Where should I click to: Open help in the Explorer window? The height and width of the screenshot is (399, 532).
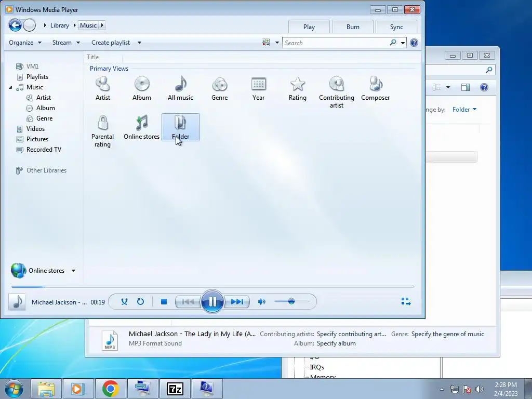coord(484,87)
